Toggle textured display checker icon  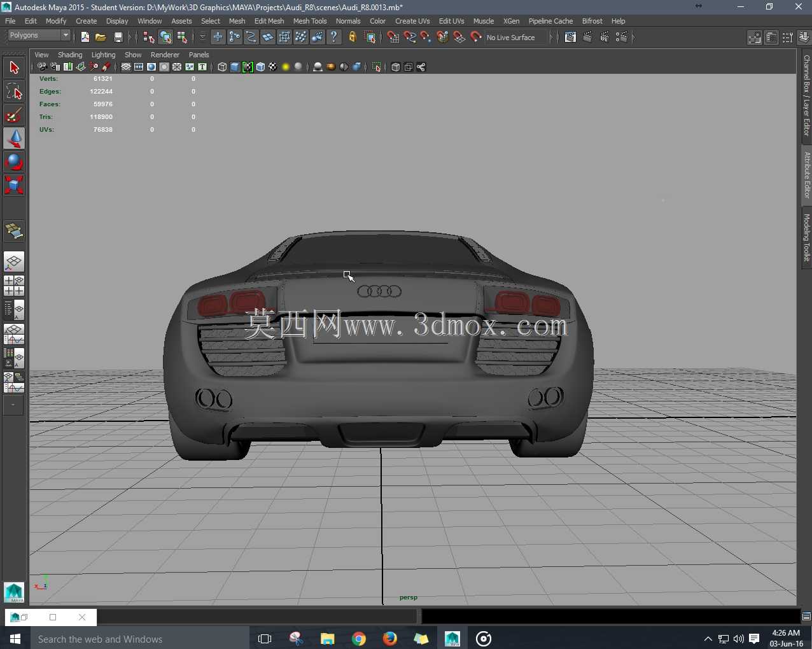coord(273,67)
